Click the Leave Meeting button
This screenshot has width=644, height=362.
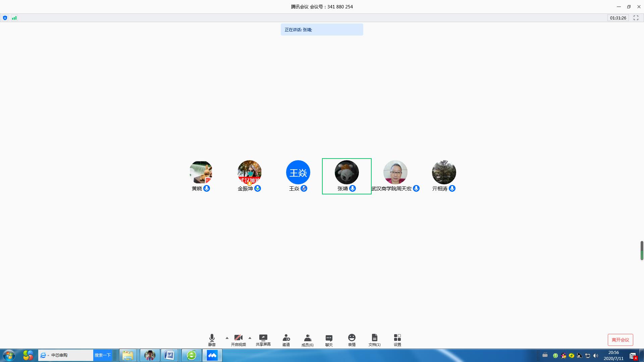(x=620, y=340)
